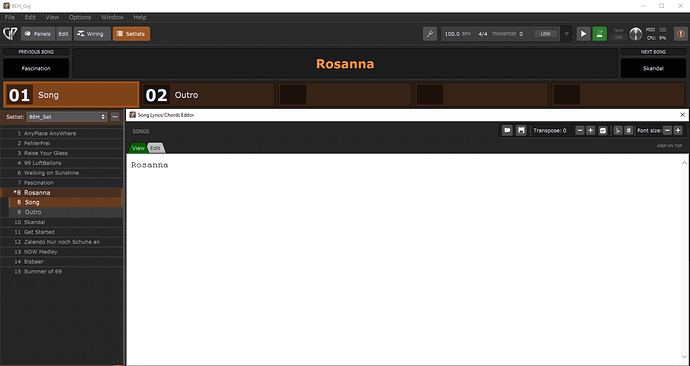690x366 pixels.
Task: Select song part 02 Outro tile
Action: point(208,95)
